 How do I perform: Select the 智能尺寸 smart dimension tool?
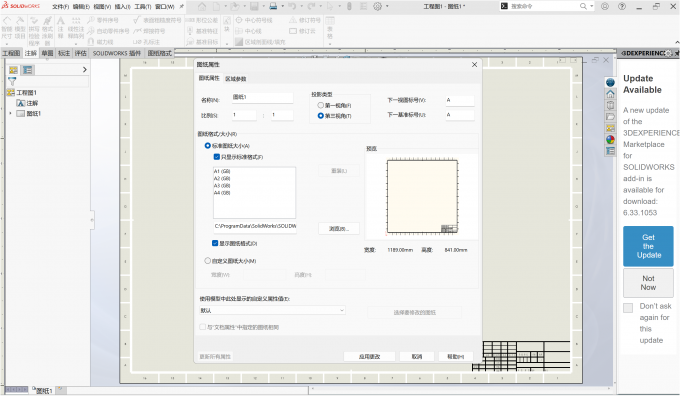(x=7, y=28)
